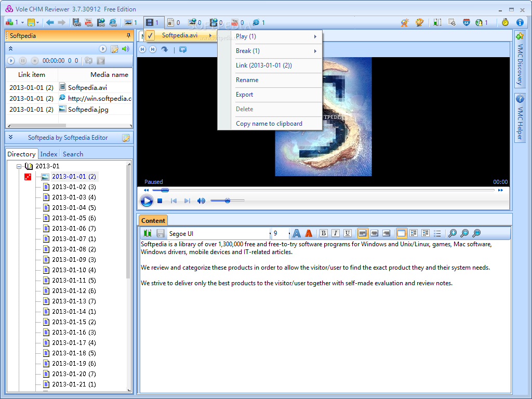Click the bullet list icon
This screenshot has width=532, height=399.
click(x=437, y=233)
